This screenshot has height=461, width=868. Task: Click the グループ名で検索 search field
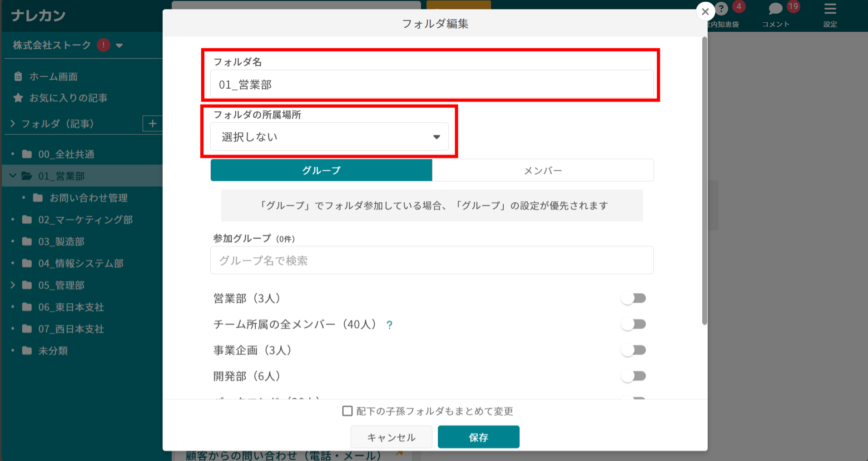(x=431, y=260)
